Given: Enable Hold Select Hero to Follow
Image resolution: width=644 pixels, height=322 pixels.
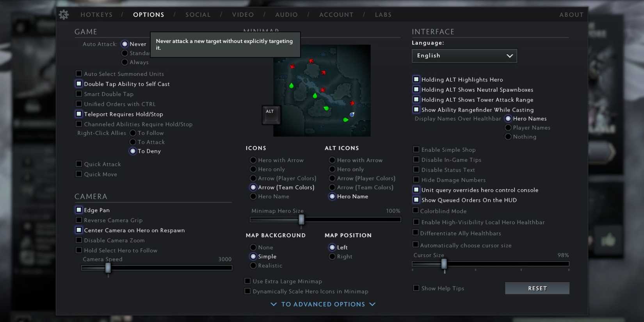Looking at the screenshot, I should tap(79, 250).
